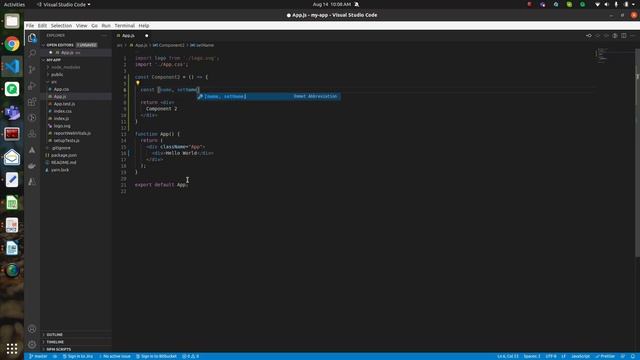This screenshot has height=360, width=640.
Task: Click the Prettier status bar item
Action: pos(605,356)
